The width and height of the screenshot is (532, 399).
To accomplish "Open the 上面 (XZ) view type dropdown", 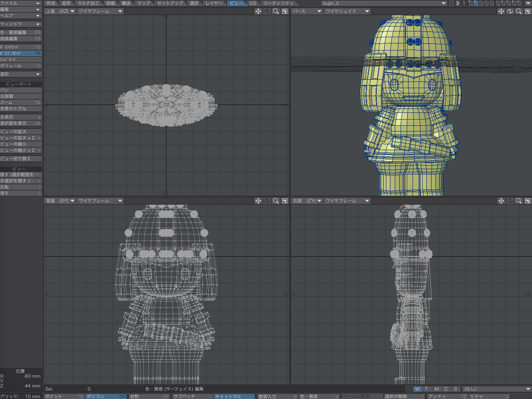I will click(x=60, y=11).
